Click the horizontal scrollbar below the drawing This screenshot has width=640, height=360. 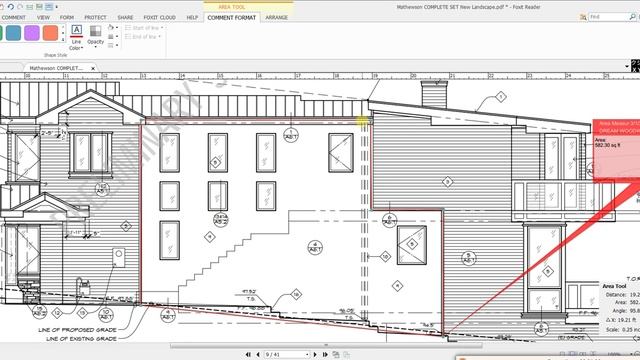pos(326,346)
